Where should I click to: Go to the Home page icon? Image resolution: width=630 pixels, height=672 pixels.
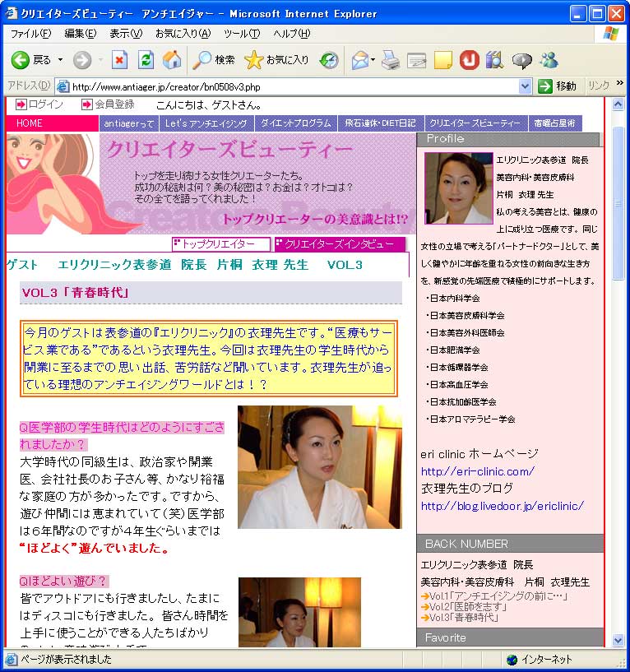pos(172,60)
